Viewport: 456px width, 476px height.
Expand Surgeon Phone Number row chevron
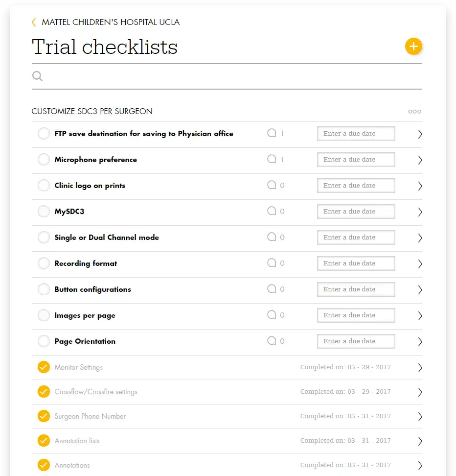point(420,417)
